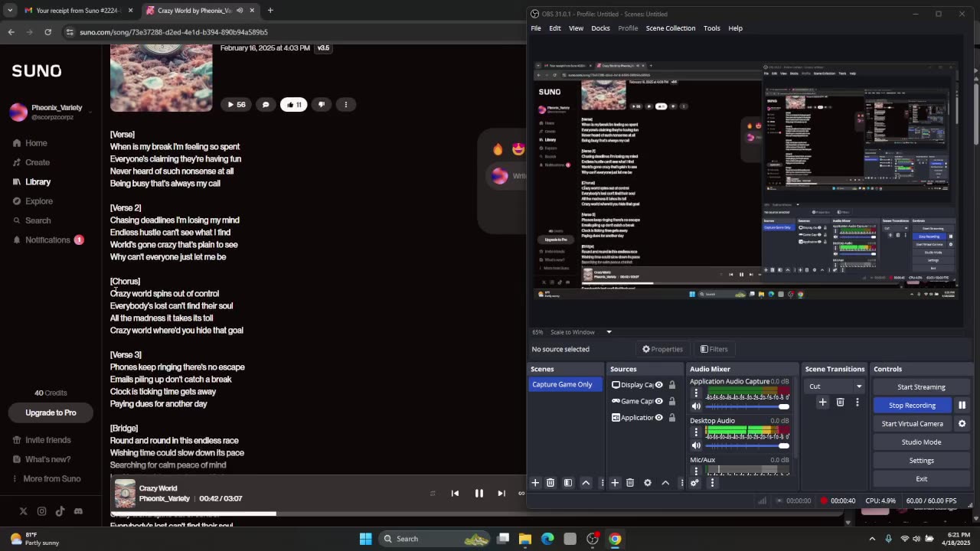The width and height of the screenshot is (980, 551).
Task: Open Desktop Audio options dots
Action: [x=696, y=432]
